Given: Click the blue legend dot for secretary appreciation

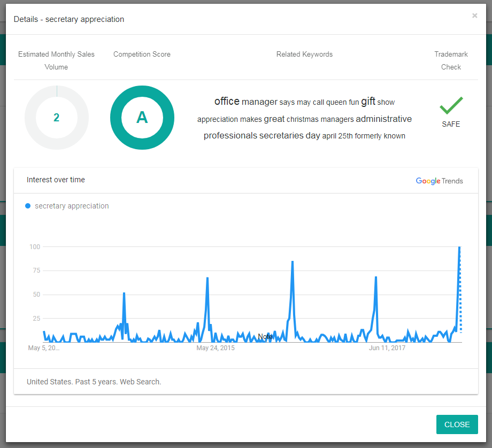Looking at the screenshot, I should pos(28,206).
